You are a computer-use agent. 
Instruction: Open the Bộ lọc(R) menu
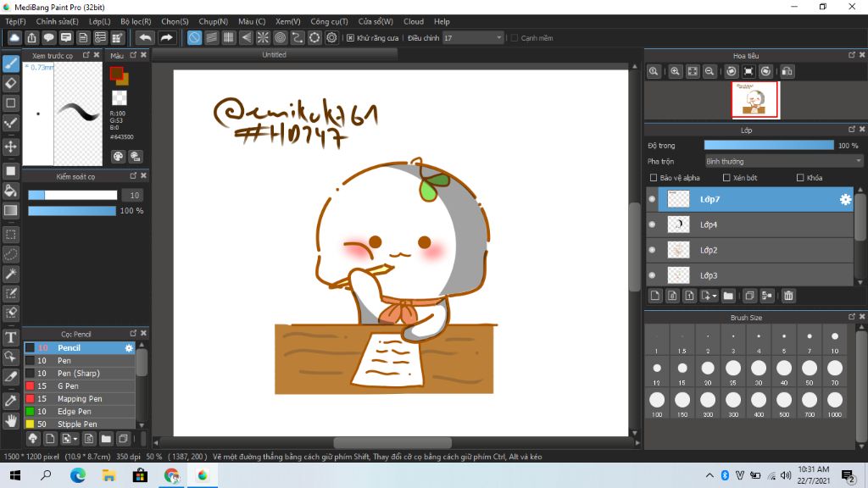pyautogui.click(x=136, y=21)
